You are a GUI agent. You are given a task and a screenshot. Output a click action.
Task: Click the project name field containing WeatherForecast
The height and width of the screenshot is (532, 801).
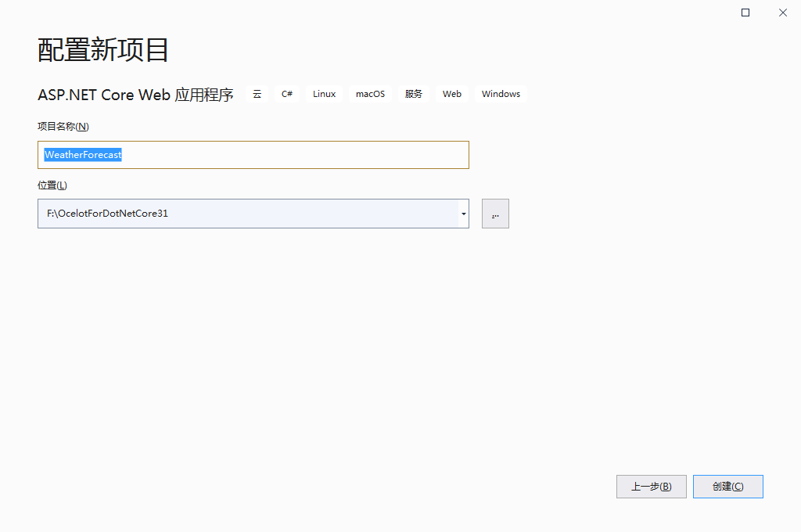click(x=253, y=155)
